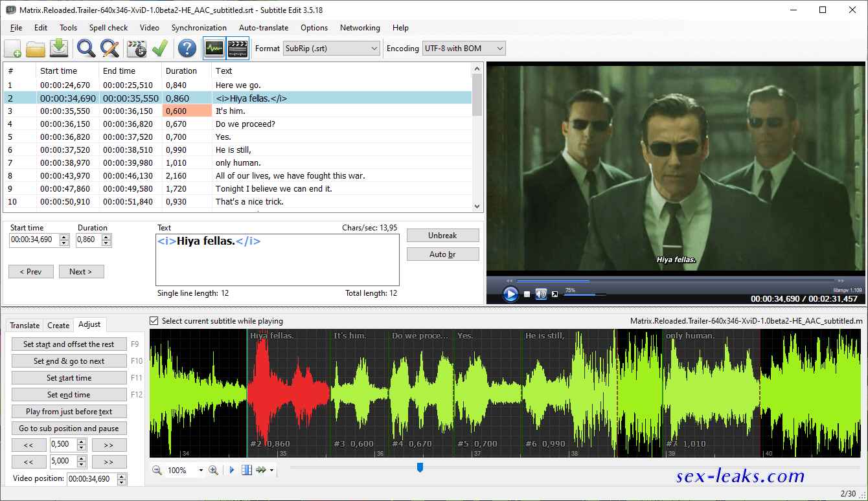Viewport: 868px width, 501px height.
Task: Open the Format SubRip dropdown
Action: 332,49
